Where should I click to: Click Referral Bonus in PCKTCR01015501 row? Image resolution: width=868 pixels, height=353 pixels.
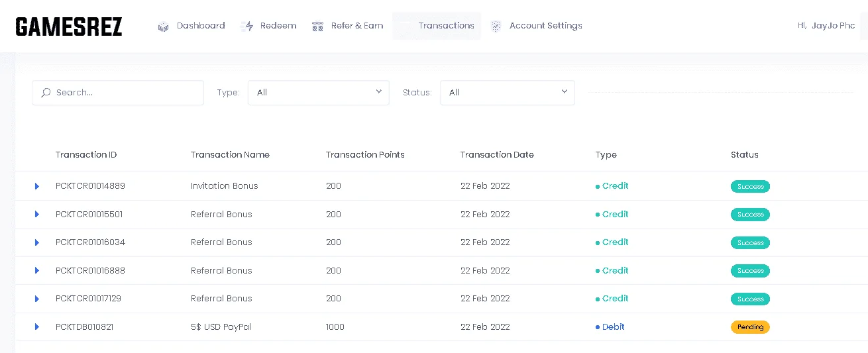pyautogui.click(x=221, y=215)
